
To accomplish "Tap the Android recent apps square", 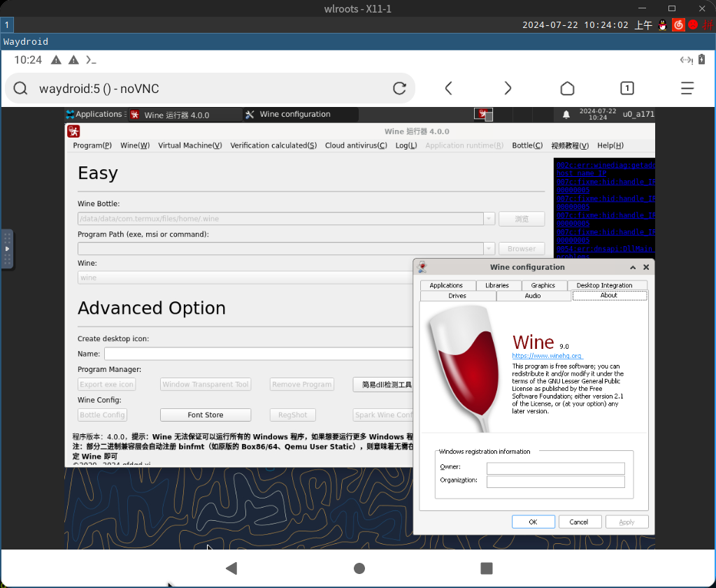I will click(x=487, y=568).
